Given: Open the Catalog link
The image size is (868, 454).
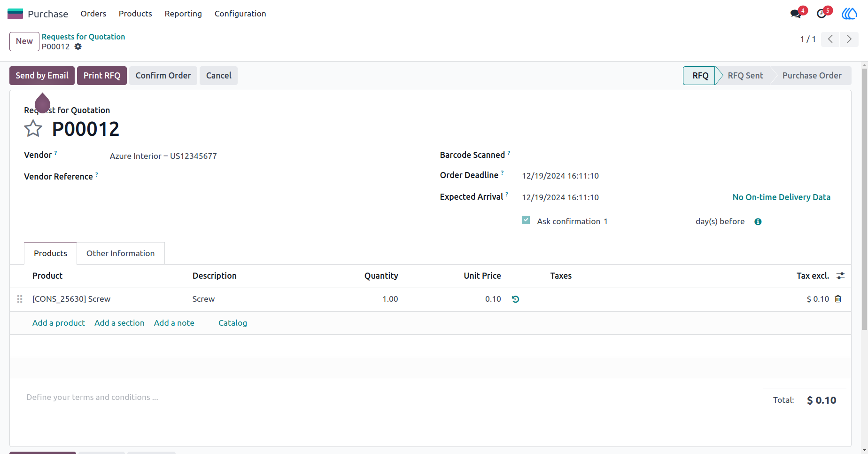Looking at the screenshot, I should [232, 323].
